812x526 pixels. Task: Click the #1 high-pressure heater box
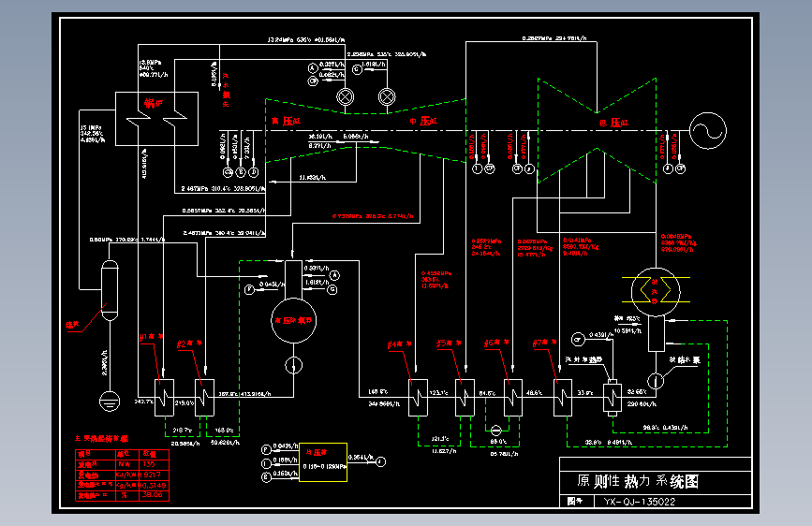coord(164,398)
